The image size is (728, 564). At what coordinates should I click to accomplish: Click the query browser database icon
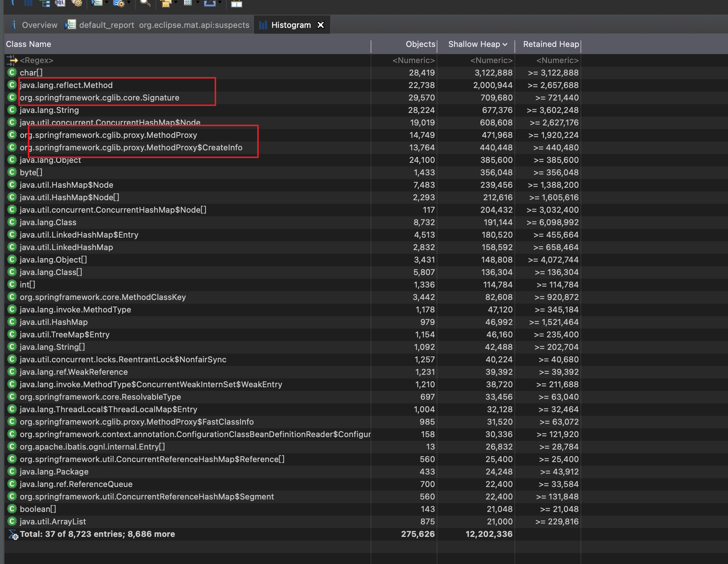point(119,3)
